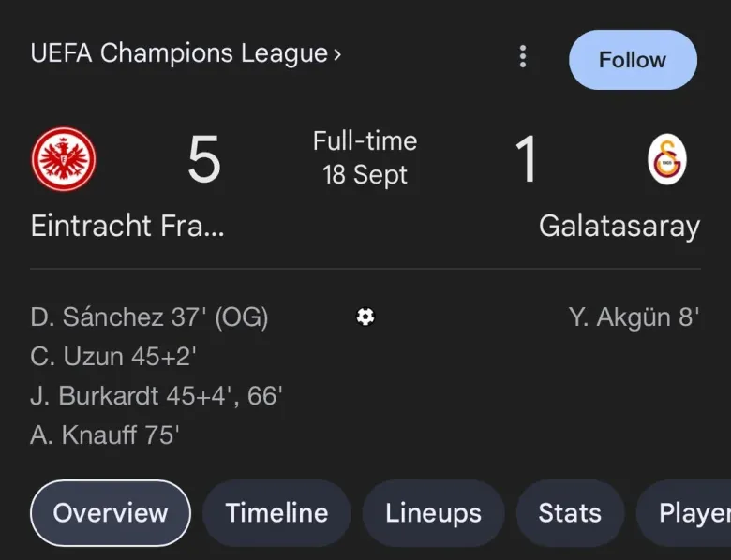Expand the chevron beside UEFA Champions League

tap(337, 54)
